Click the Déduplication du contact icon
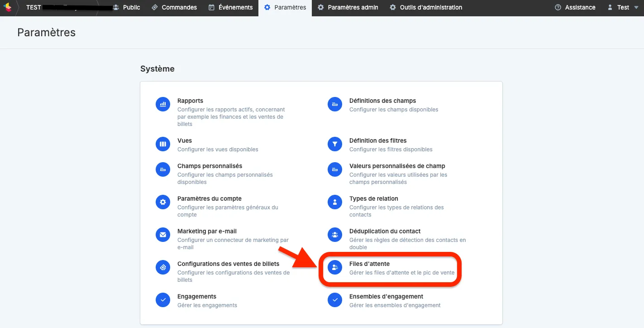The image size is (644, 328). point(335,235)
